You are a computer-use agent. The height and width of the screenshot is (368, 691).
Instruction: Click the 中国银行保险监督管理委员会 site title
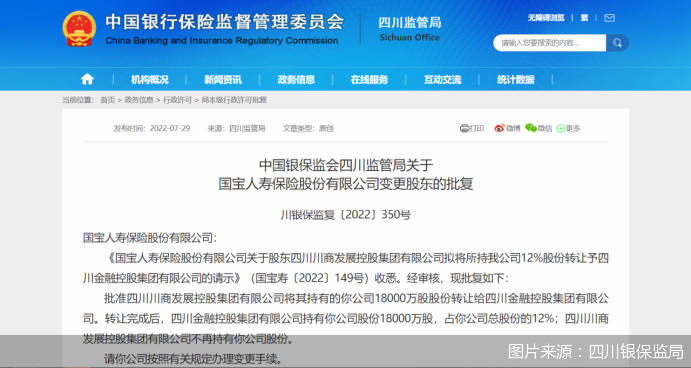[225, 22]
